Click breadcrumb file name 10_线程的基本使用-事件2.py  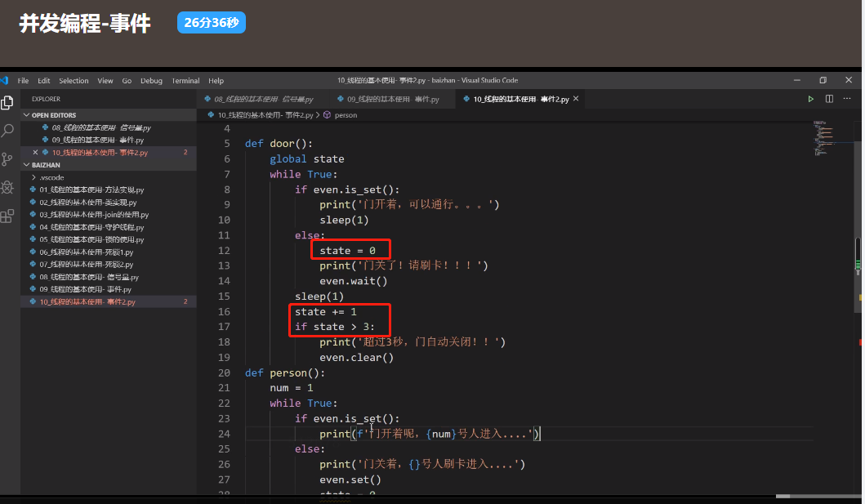[265, 115]
